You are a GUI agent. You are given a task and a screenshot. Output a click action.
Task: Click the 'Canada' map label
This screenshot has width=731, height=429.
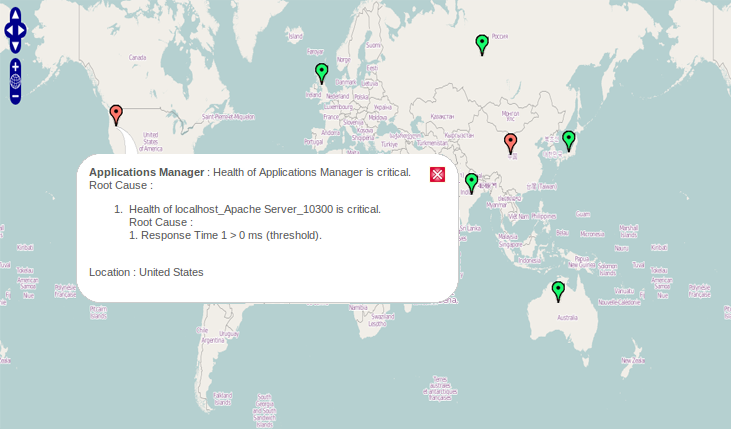[138, 57]
